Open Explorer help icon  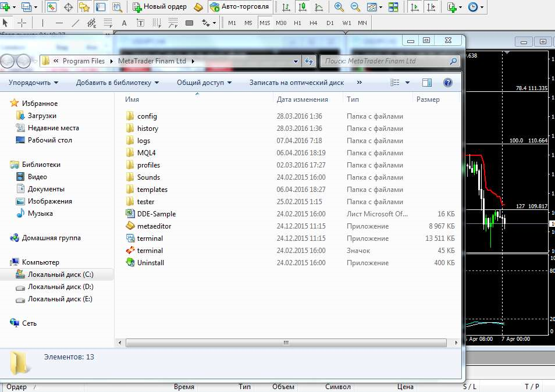(448, 83)
